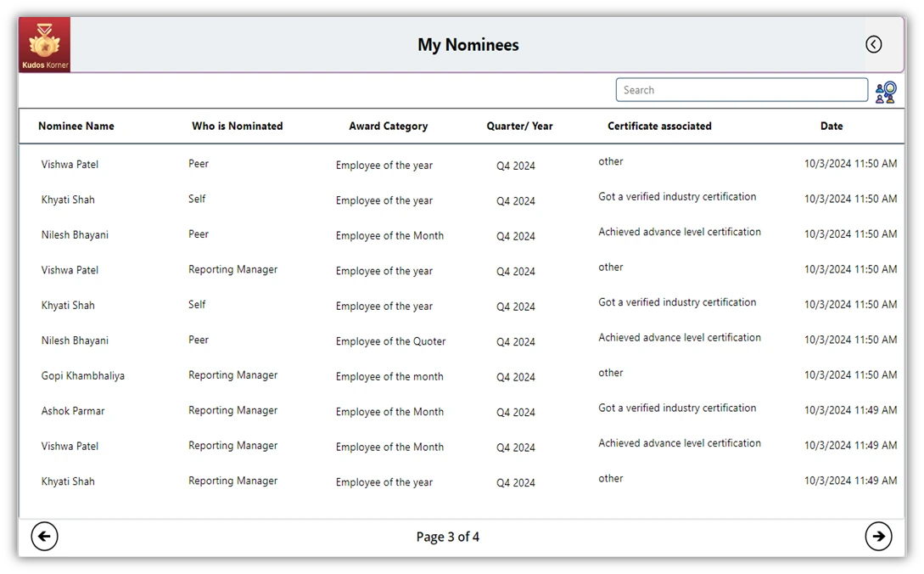Click the nominee award icon beside search
Image resolution: width=924 pixels, height=574 pixels.
(x=886, y=92)
